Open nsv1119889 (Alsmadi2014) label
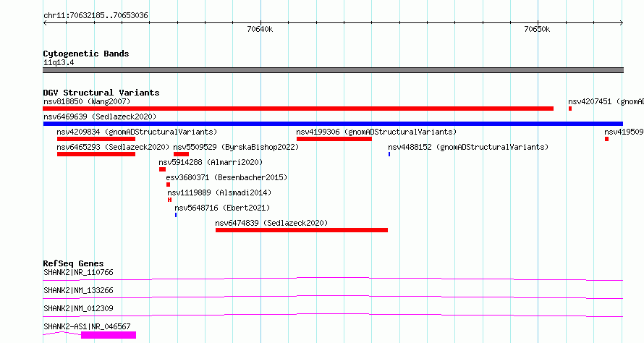The height and width of the screenshot is (343, 644). pyautogui.click(x=219, y=192)
